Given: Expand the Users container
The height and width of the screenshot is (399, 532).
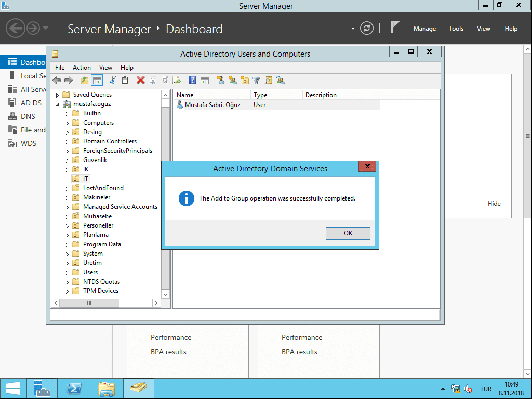Looking at the screenshot, I should [67, 273].
